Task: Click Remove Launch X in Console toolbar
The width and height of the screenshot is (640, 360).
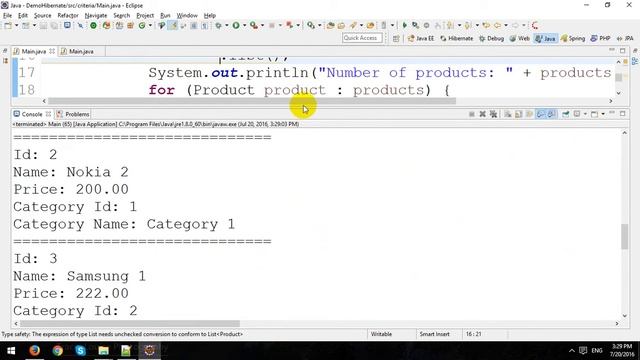Action: click(x=482, y=114)
